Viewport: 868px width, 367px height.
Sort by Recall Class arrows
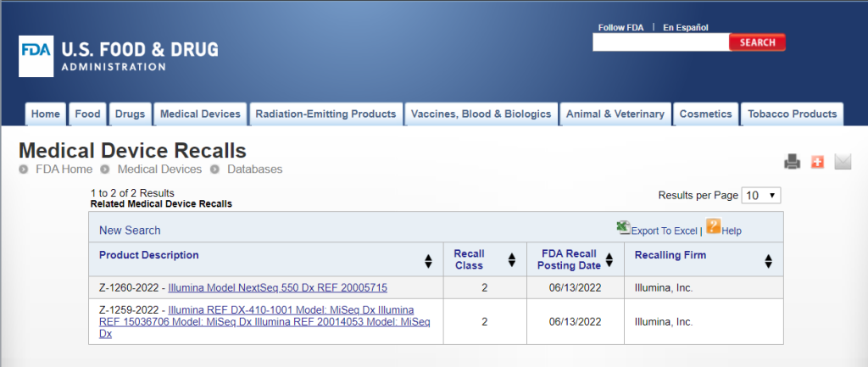511,260
